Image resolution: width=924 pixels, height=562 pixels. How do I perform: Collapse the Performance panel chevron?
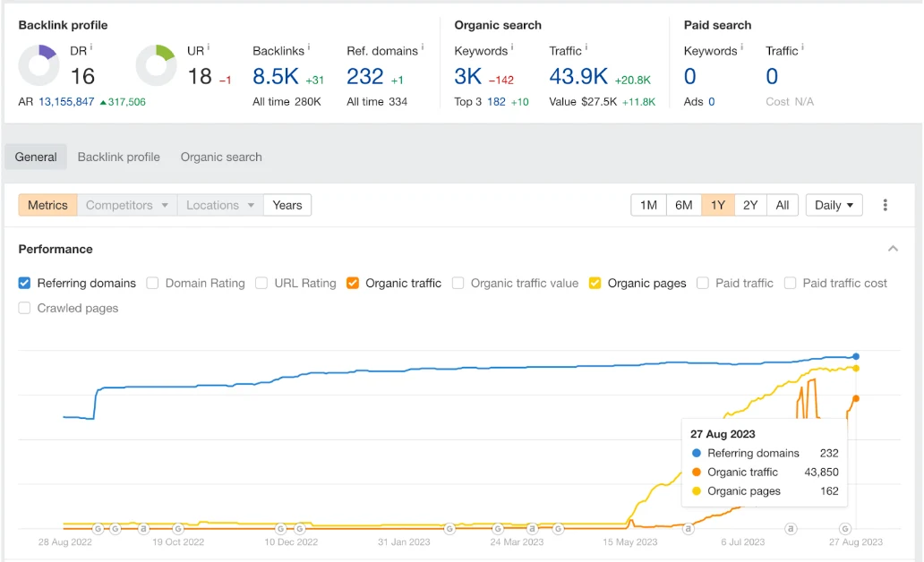click(893, 249)
